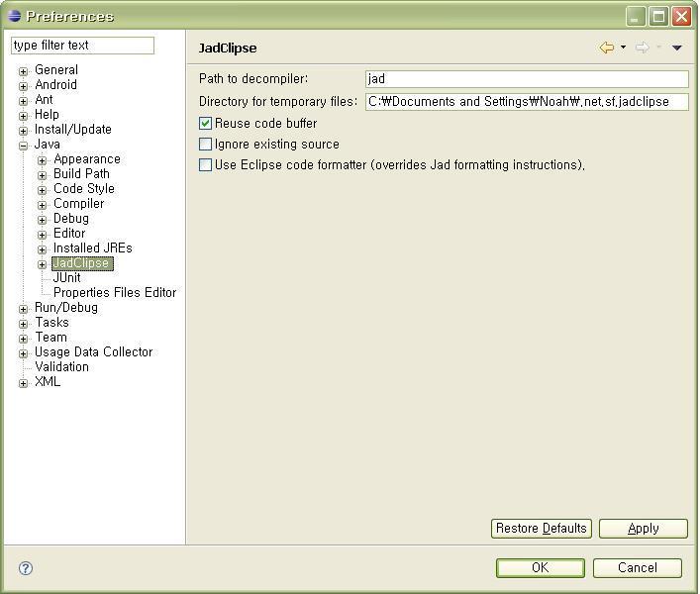Focus the type filter text field
The image size is (700, 594).
pyautogui.click(x=82, y=46)
